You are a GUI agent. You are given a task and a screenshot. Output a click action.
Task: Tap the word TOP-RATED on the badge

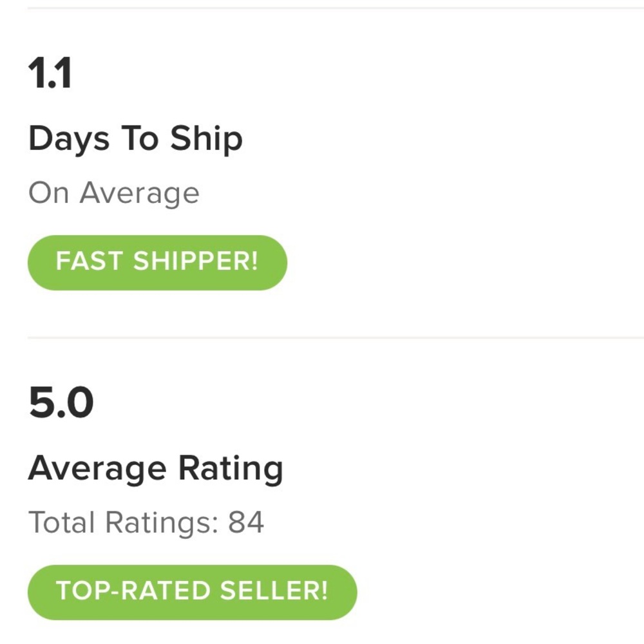coord(137,592)
